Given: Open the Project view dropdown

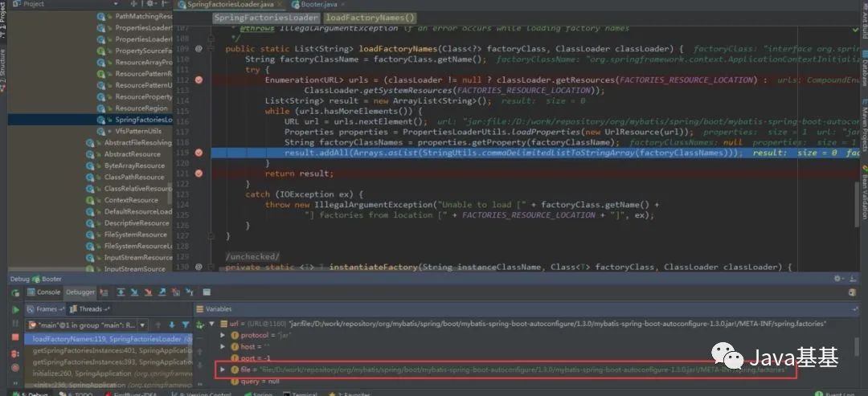Looking at the screenshot, I should pyautogui.click(x=116, y=3).
